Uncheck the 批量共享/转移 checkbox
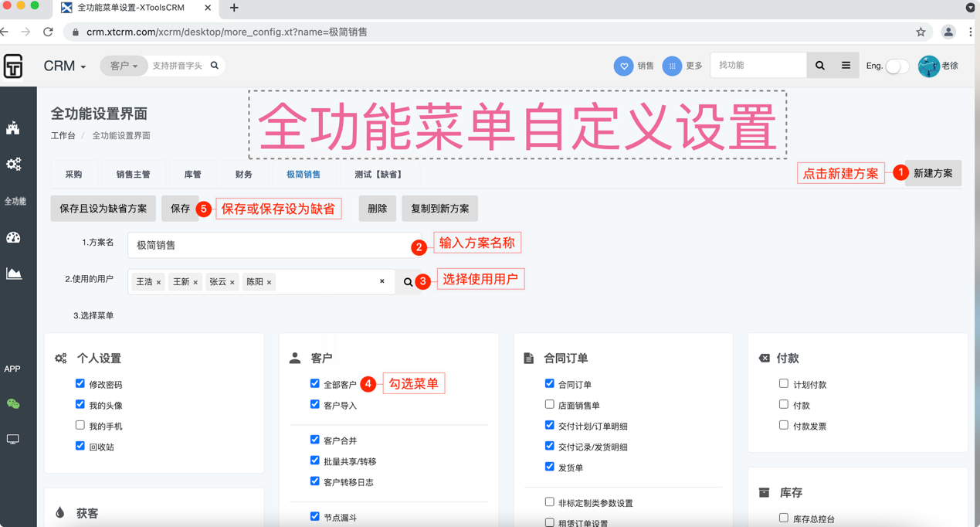This screenshot has height=527, width=980. coord(315,461)
